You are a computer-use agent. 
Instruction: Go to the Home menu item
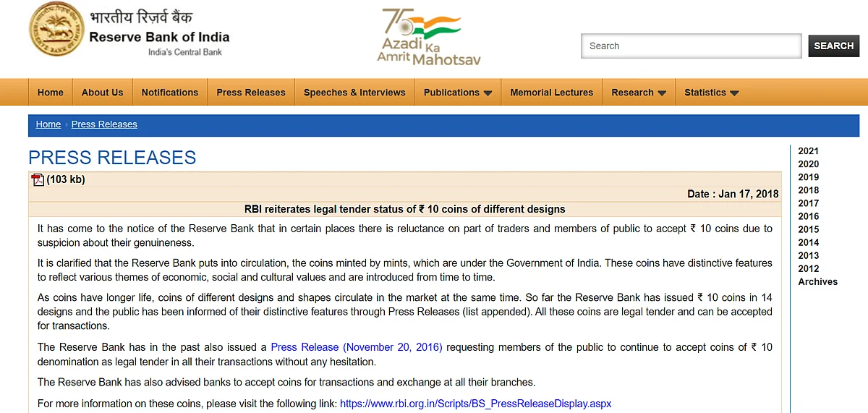pyautogui.click(x=51, y=93)
